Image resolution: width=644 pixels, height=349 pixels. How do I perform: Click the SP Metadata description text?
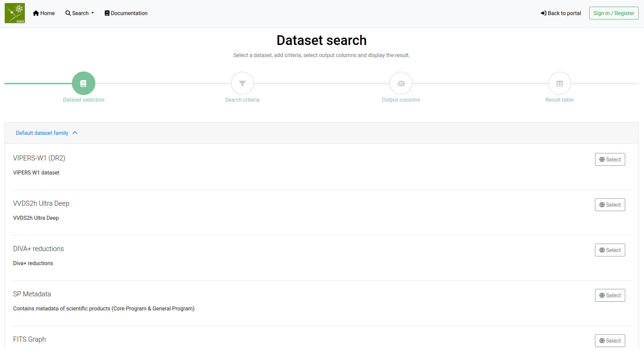click(x=104, y=308)
